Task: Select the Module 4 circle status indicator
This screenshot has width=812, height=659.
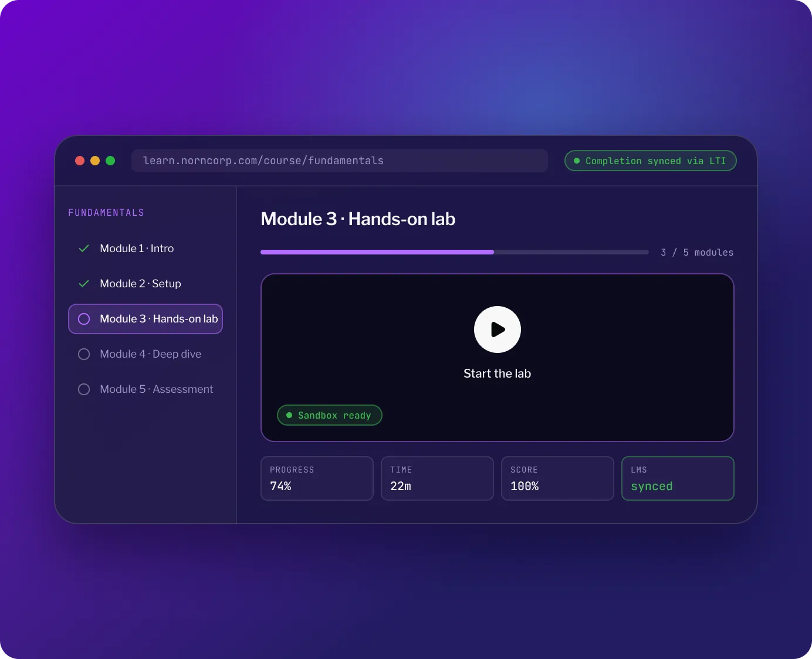Action: coord(84,354)
